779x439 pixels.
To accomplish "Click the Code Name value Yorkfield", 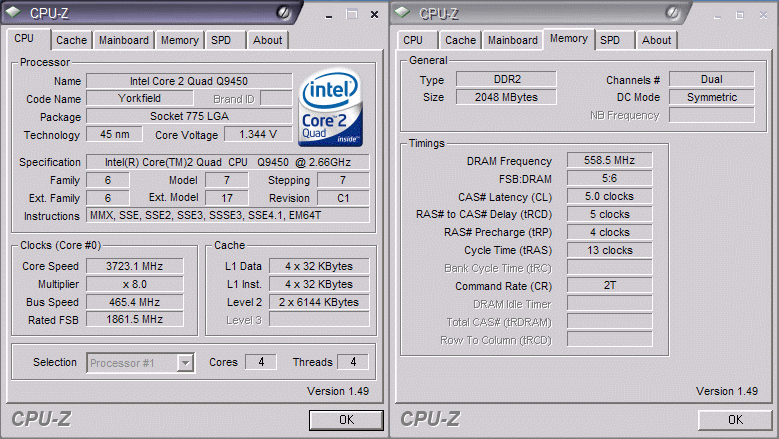I will click(140, 98).
